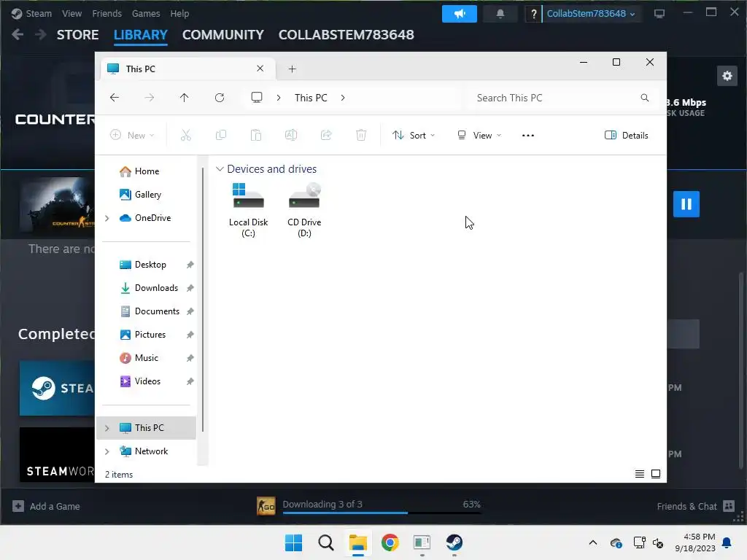Open the New dropdown in Explorer
Screen dimensions: 747x560
coord(132,135)
